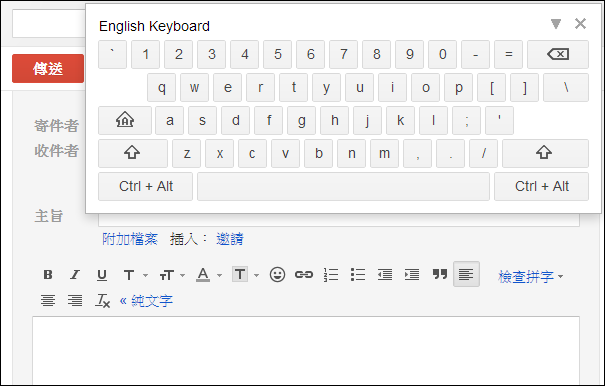Screen dimensions: 605x386
Task: Tap the number 1 key
Action: pyautogui.click(x=145, y=54)
